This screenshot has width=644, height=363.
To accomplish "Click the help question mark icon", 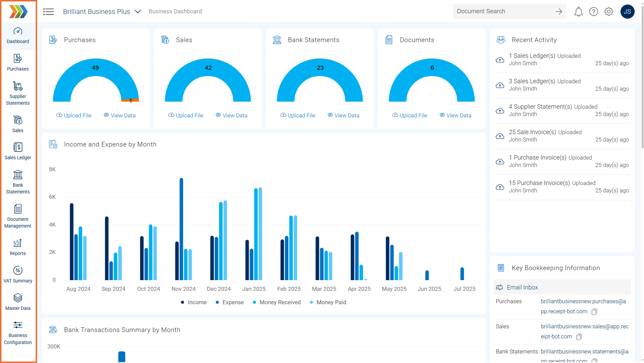I will [x=594, y=12].
